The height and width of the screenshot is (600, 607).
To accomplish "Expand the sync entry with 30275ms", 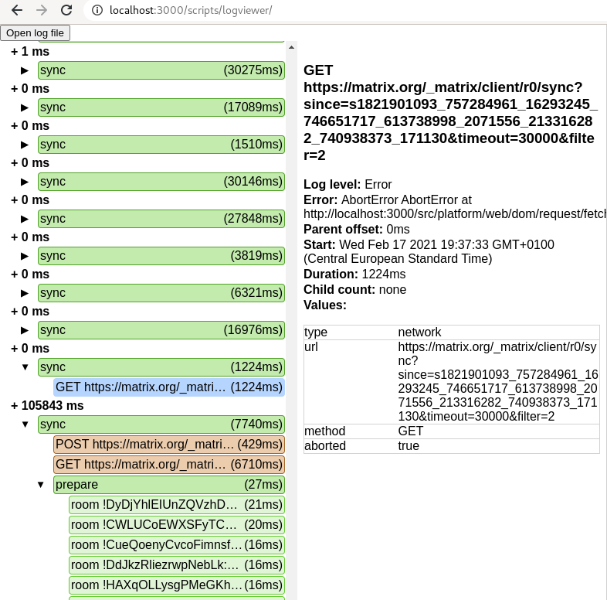I will (x=26, y=70).
